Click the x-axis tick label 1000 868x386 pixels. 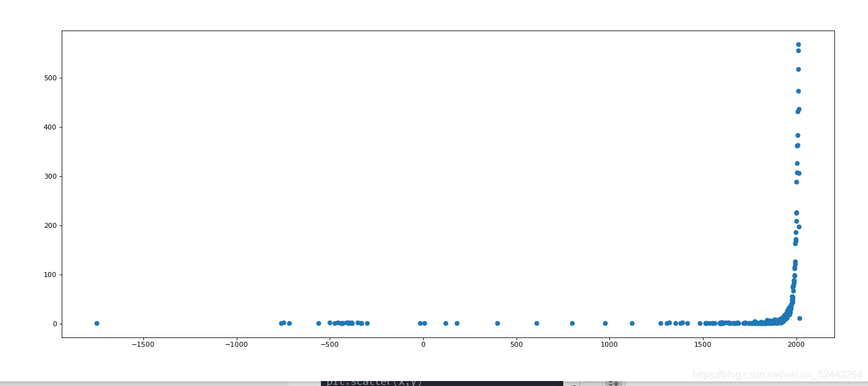(609, 345)
